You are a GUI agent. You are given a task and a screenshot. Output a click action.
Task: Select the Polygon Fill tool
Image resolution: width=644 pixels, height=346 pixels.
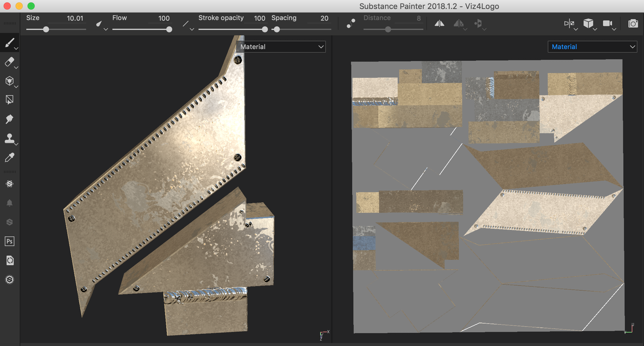(x=9, y=100)
